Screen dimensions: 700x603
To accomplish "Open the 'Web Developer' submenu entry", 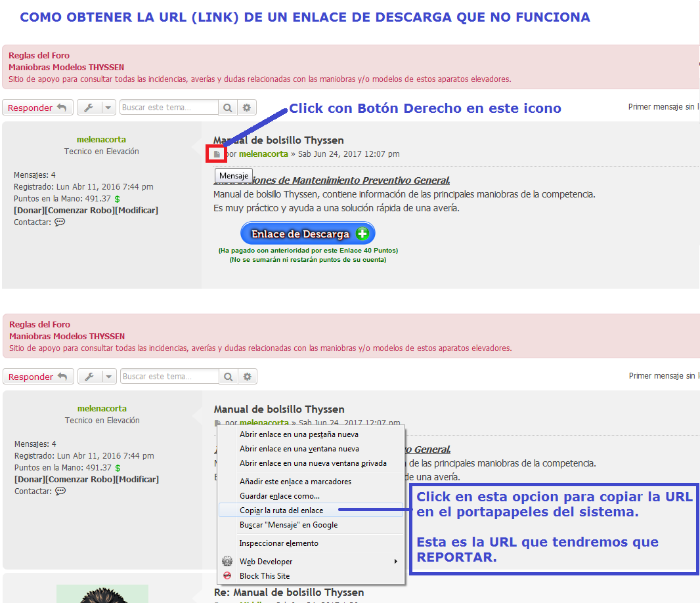I will (311, 562).
